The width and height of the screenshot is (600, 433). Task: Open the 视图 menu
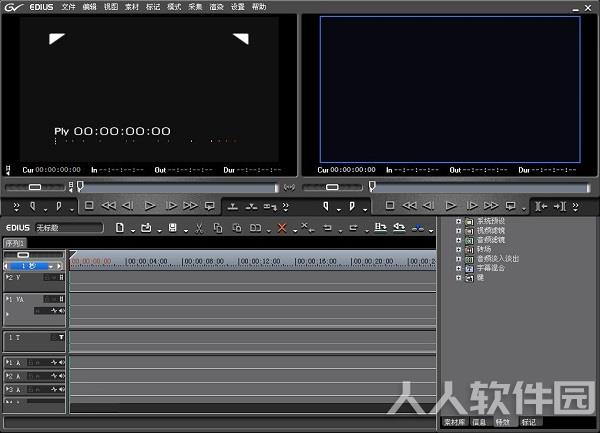coord(111,7)
